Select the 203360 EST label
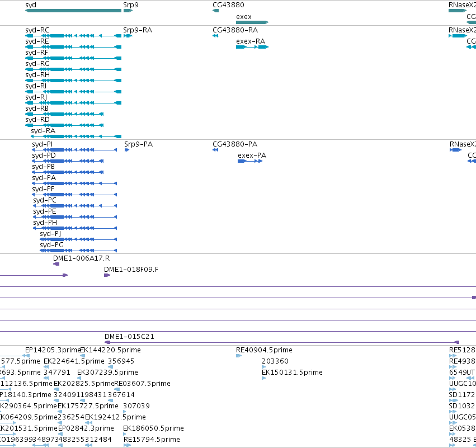476x448 pixels. point(275,361)
